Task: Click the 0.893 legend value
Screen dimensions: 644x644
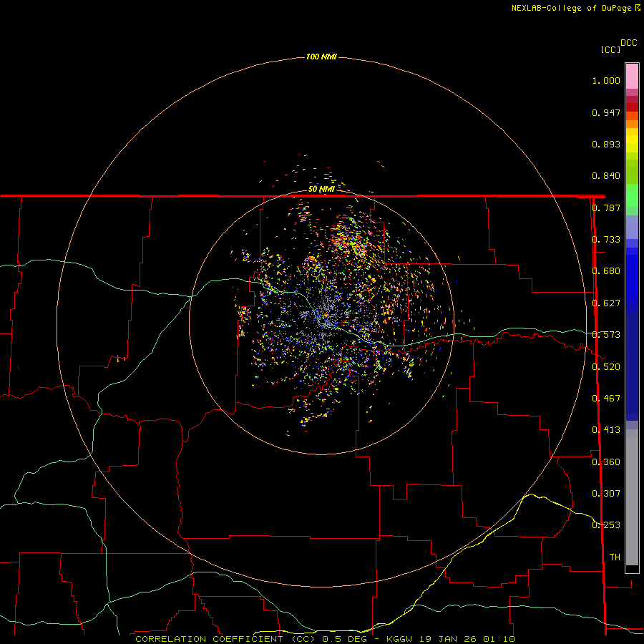Action: [x=606, y=144]
